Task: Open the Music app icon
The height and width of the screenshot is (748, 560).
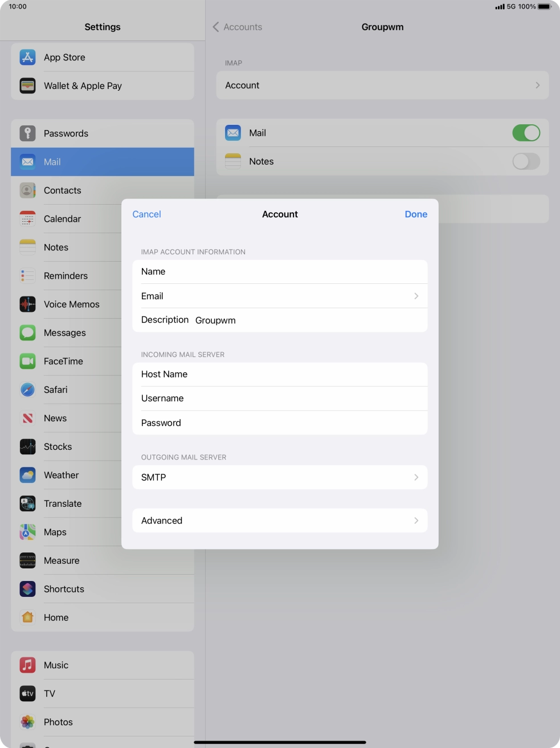Action: click(27, 665)
